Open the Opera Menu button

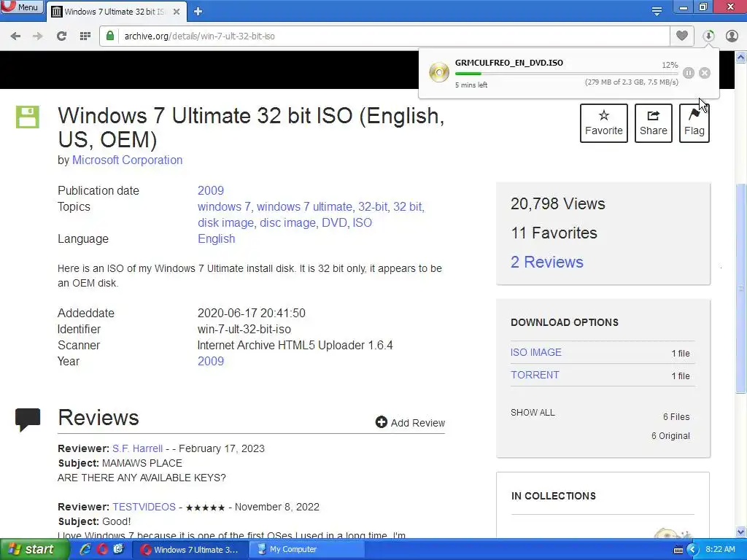click(x=21, y=7)
